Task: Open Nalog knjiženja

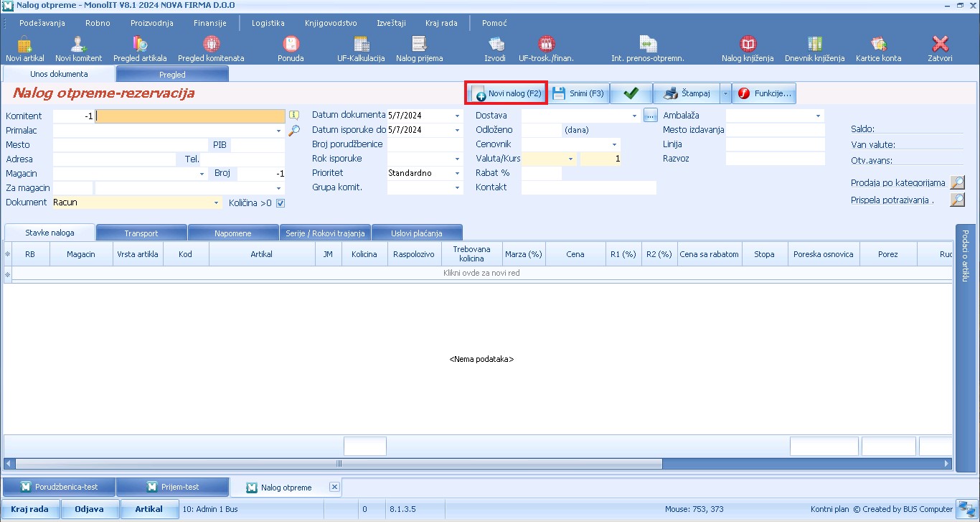Action: [x=748, y=50]
